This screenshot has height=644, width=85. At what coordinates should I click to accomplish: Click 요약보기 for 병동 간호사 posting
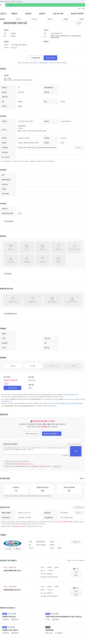click(x=76, y=572)
